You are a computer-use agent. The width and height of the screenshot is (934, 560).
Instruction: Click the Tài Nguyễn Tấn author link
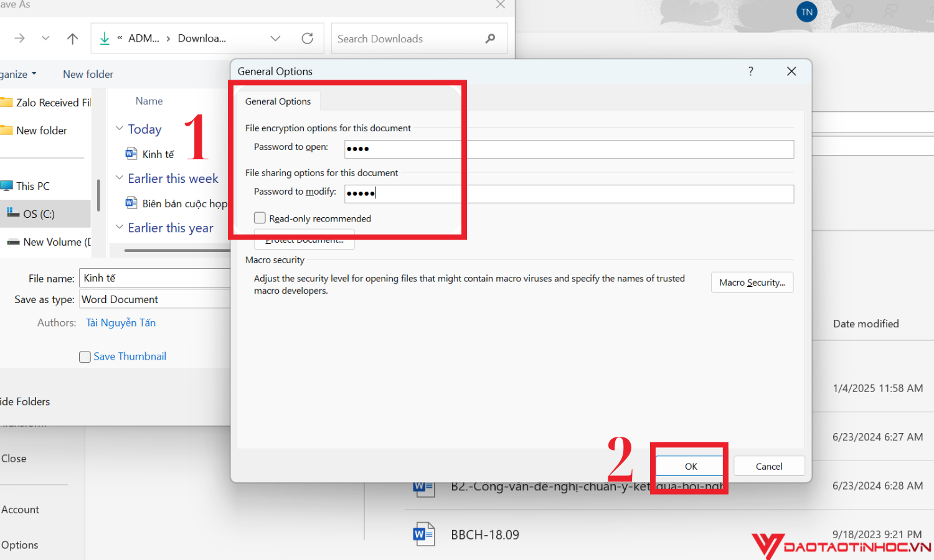[x=121, y=322]
